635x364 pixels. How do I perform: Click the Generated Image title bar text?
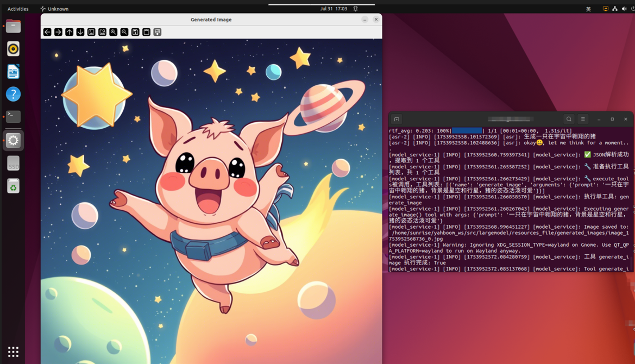pyautogui.click(x=211, y=20)
